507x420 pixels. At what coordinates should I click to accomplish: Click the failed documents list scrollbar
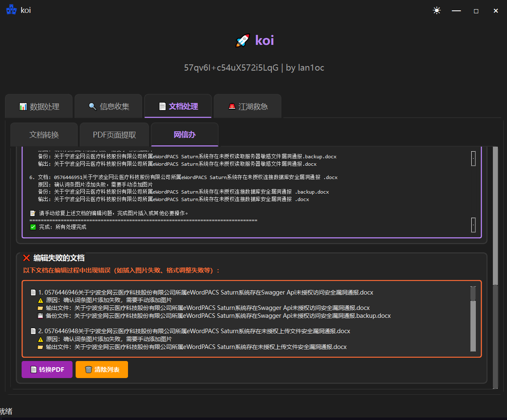coord(473,320)
